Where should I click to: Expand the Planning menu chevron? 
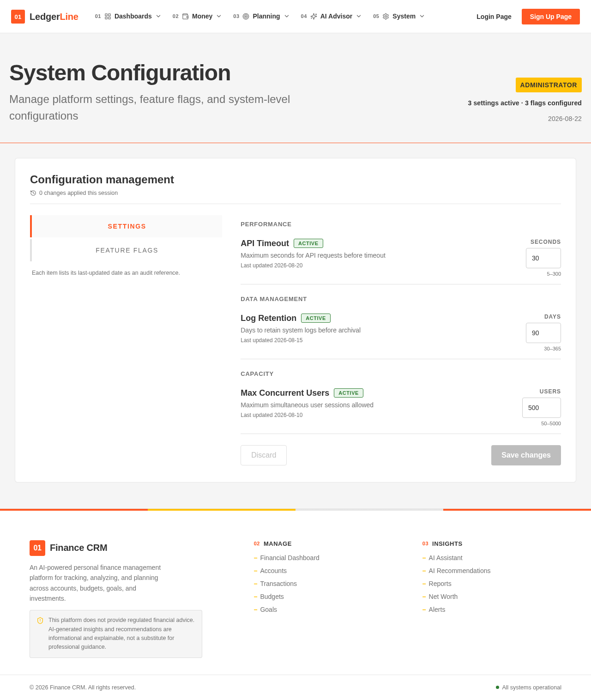287,16
